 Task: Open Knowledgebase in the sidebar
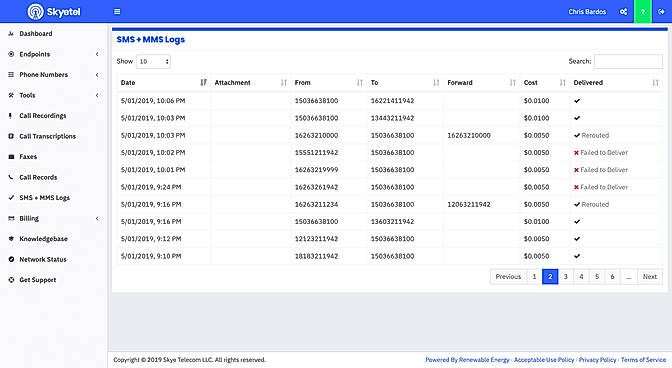point(43,239)
